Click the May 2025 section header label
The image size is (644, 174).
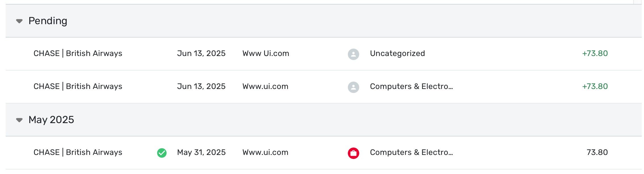tap(51, 120)
